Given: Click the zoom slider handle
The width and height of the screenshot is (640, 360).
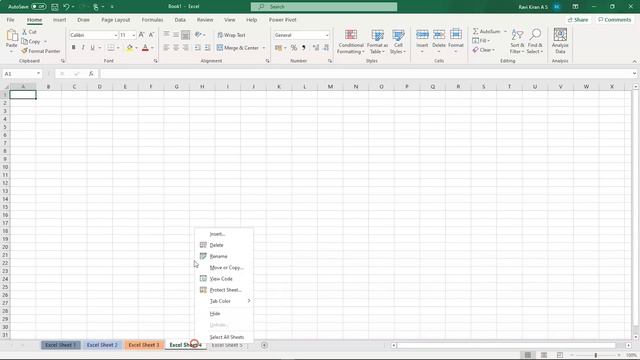Looking at the screenshot, I should pos(596,355).
